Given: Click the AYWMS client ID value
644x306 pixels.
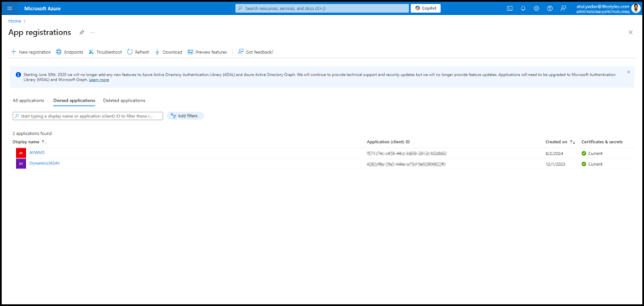Looking at the screenshot, I should (407, 153).
